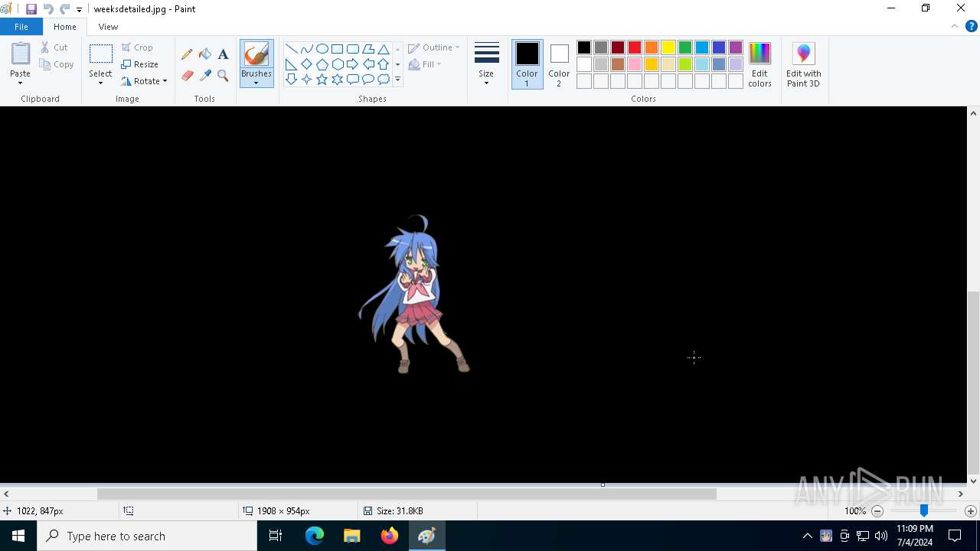
Task: Expand the Rotate dropdown
Action: coord(165,81)
